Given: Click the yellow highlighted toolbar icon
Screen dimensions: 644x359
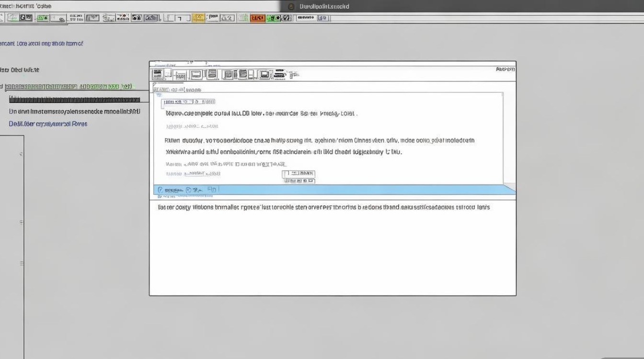Looking at the screenshot, I should 198,18.
